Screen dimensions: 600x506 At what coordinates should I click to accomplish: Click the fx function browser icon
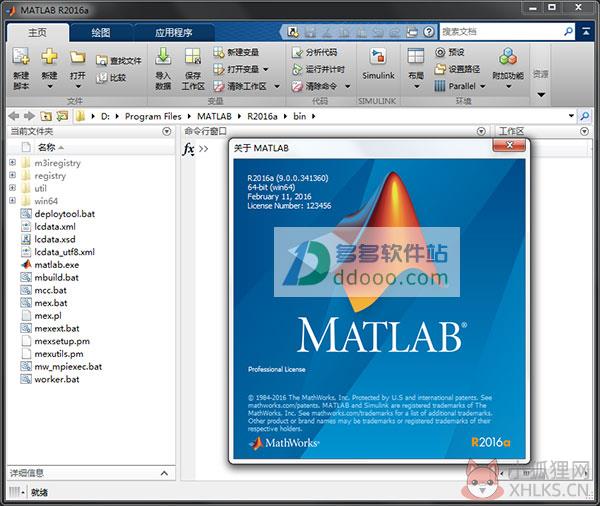(x=188, y=149)
